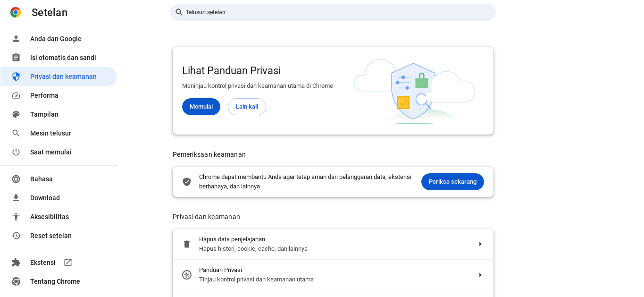Click the accessibility figure icon for Aksesibilitas
Viewport: 644px width, 297px height.
pyautogui.click(x=16, y=217)
